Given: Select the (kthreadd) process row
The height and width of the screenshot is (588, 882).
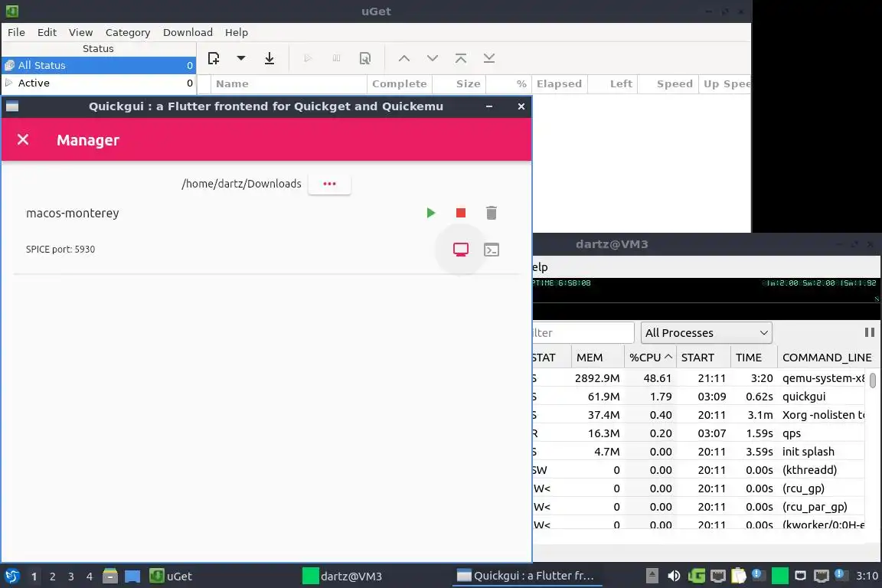Looking at the screenshot, I should click(698, 470).
